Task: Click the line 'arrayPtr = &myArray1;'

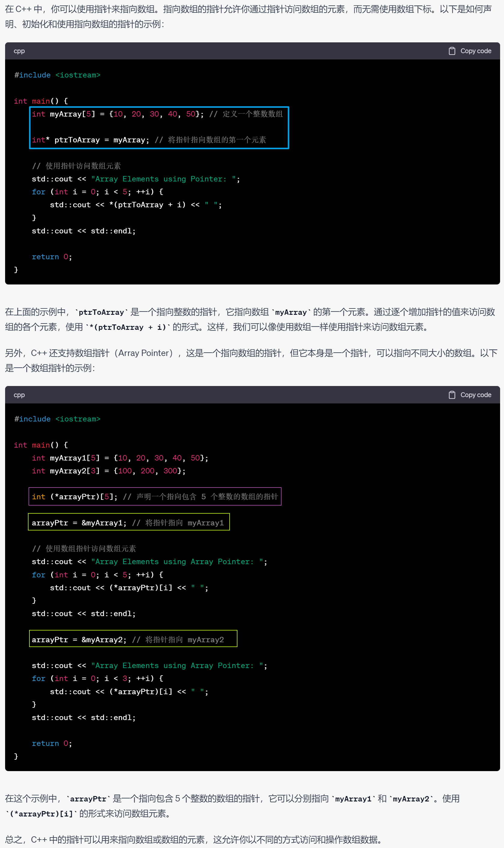Action: (79, 523)
